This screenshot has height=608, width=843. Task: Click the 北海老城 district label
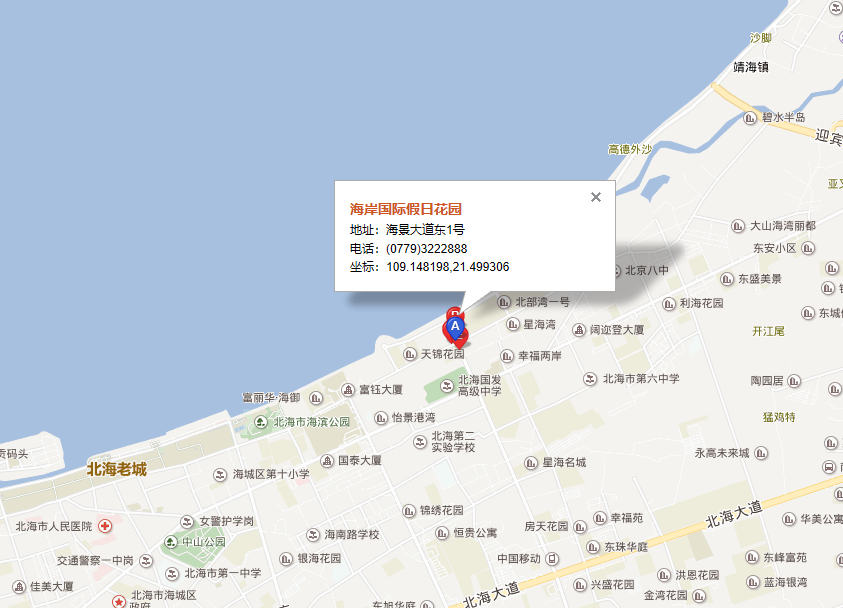tap(117, 469)
